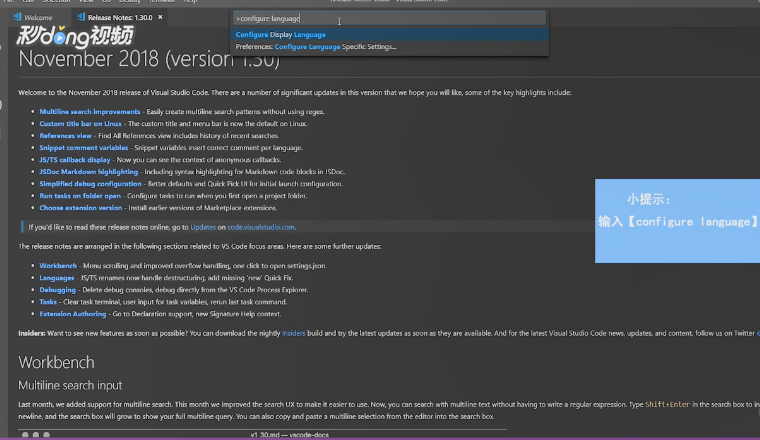
Task: Follow Run tasks on folder open link
Action: click(80, 196)
